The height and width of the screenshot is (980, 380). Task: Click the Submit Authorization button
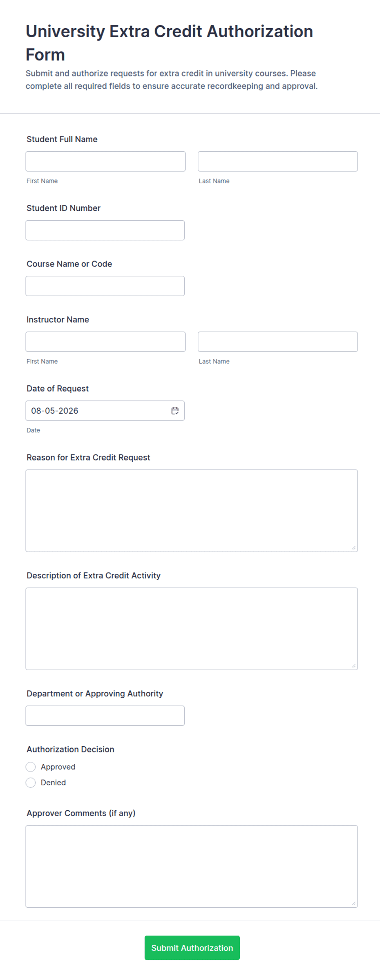coord(192,948)
